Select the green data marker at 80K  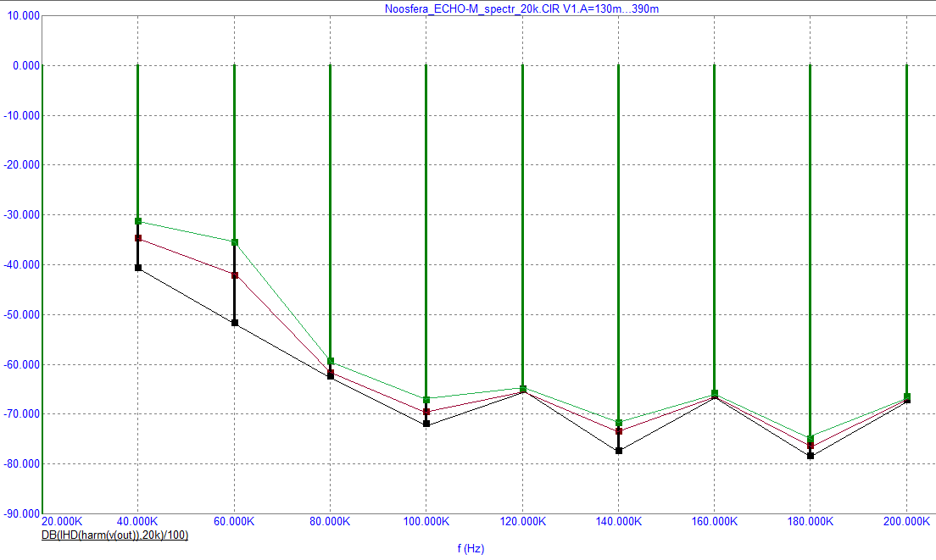pos(330,362)
